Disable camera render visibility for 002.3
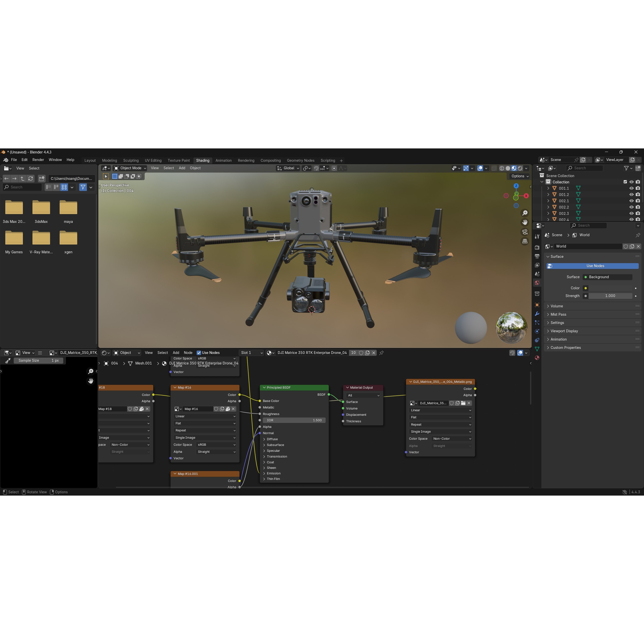644x644 pixels. click(638, 213)
